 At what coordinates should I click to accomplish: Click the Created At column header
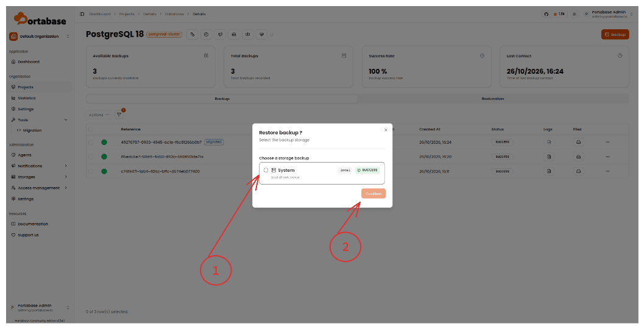coord(430,129)
